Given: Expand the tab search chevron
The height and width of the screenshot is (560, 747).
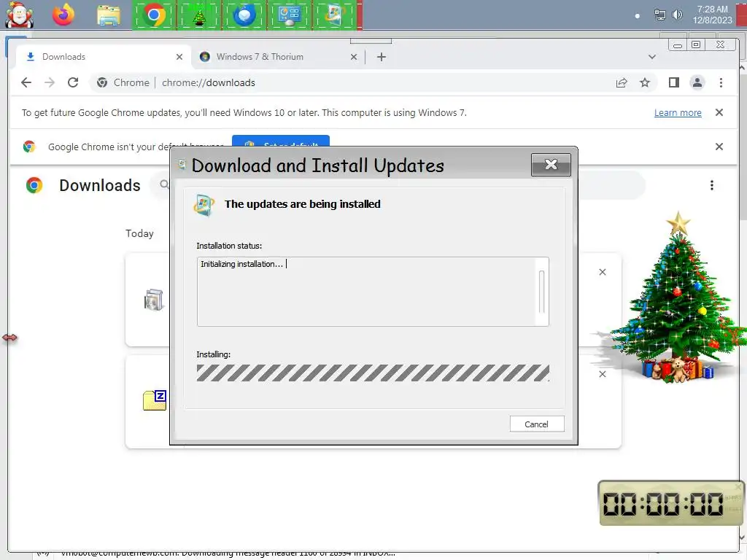Looking at the screenshot, I should 651,57.
